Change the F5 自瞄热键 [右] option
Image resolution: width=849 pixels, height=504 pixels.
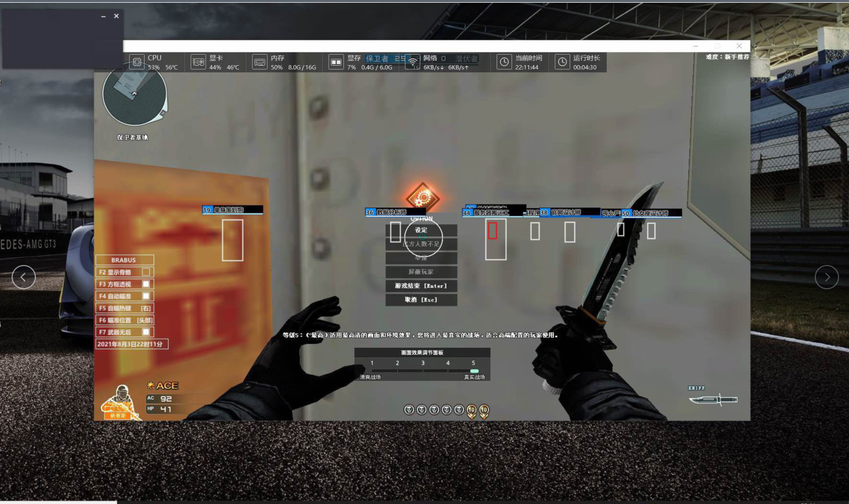coord(146,309)
